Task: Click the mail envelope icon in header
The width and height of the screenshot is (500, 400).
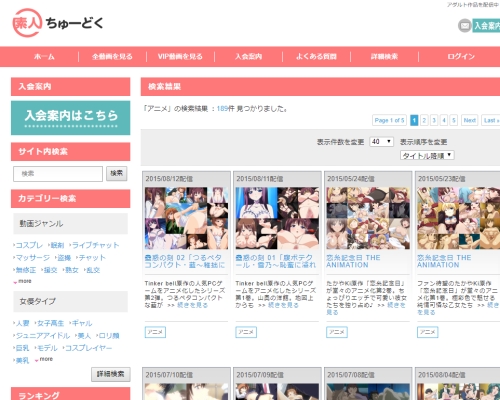Action: pyautogui.click(x=465, y=26)
